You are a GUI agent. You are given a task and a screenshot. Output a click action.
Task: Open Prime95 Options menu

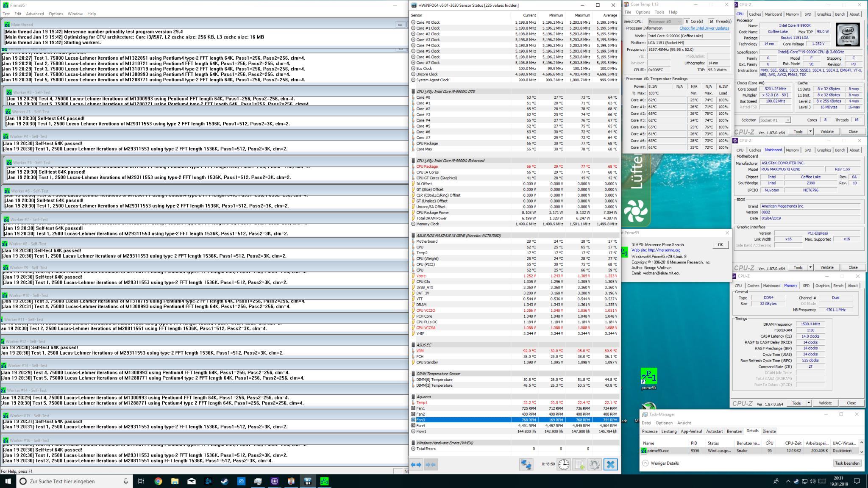56,14
